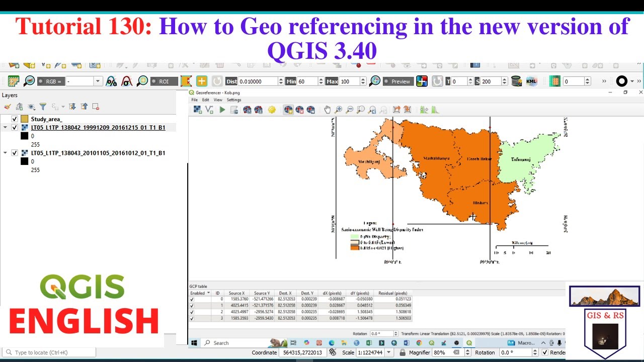Image resolution: width=644 pixels, height=362 pixels.
Task: Click the Dist value input field
Action: 257,81
